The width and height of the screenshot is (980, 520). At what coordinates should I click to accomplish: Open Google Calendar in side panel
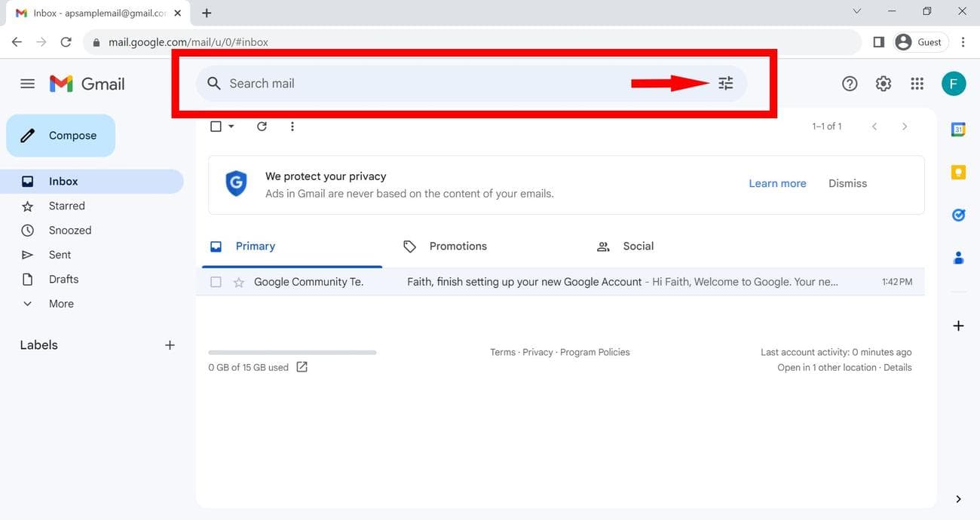click(957, 128)
